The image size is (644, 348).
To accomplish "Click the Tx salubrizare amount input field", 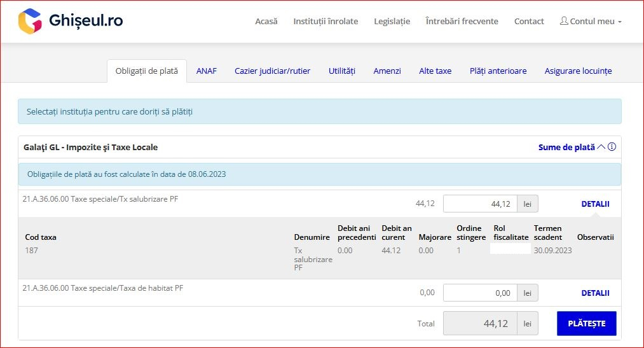I will click(x=479, y=204).
